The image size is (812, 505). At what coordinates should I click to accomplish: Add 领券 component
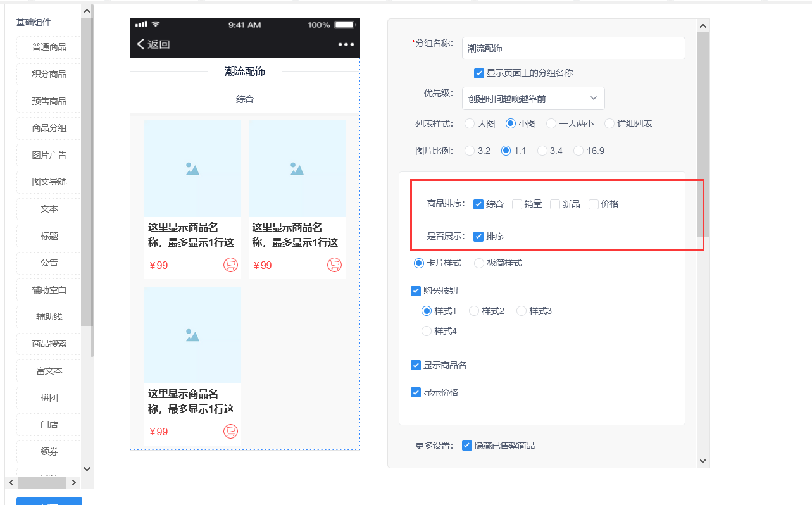pos(49,452)
